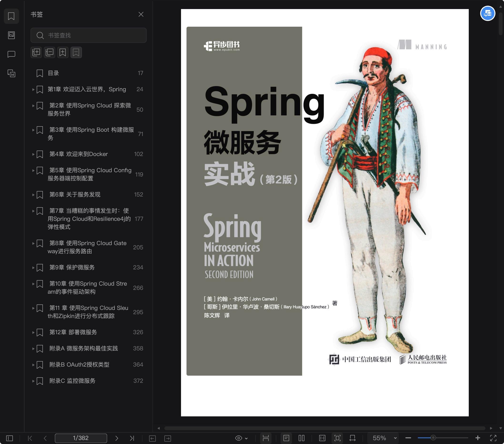This screenshot has width=504, height=444.
Task: Fit page to window icon
Action: pos(337,438)
